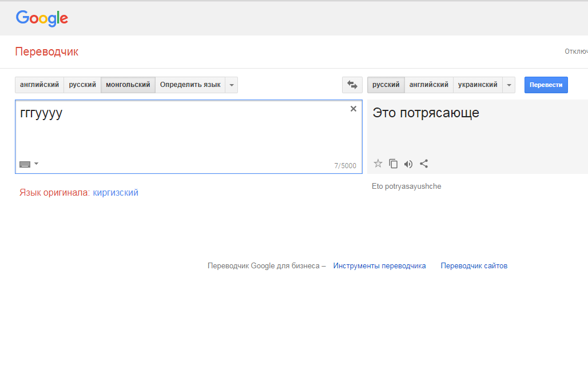
Task: Set target language to украинский
Action: coord(478,85)
